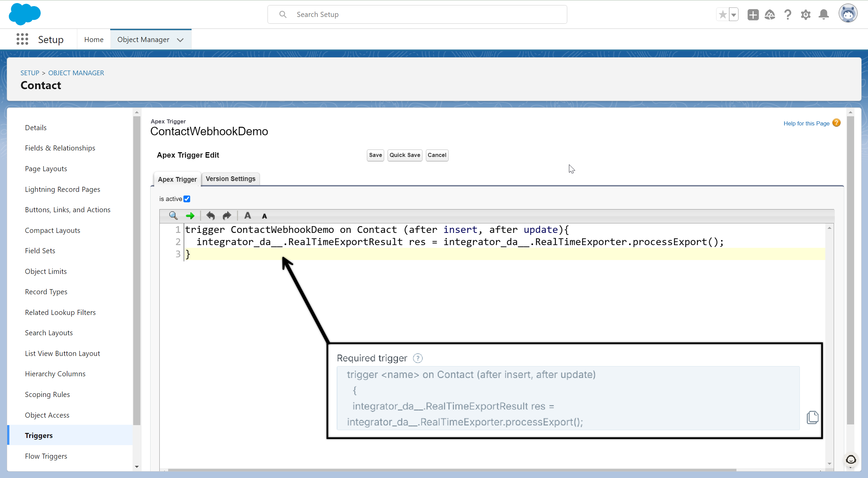Expand the favorites list dropdown arrow
868x478 pixels.
pos(733,15)
